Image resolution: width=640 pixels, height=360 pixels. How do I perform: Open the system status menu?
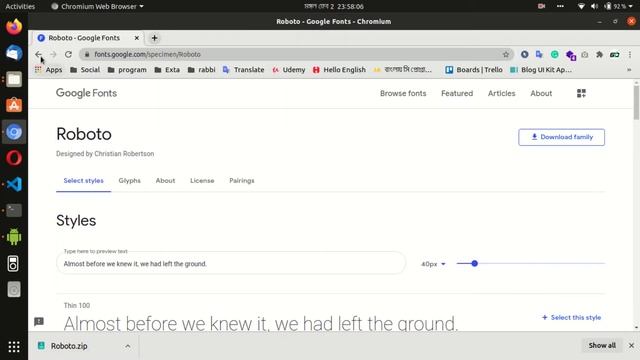(605, 7)
